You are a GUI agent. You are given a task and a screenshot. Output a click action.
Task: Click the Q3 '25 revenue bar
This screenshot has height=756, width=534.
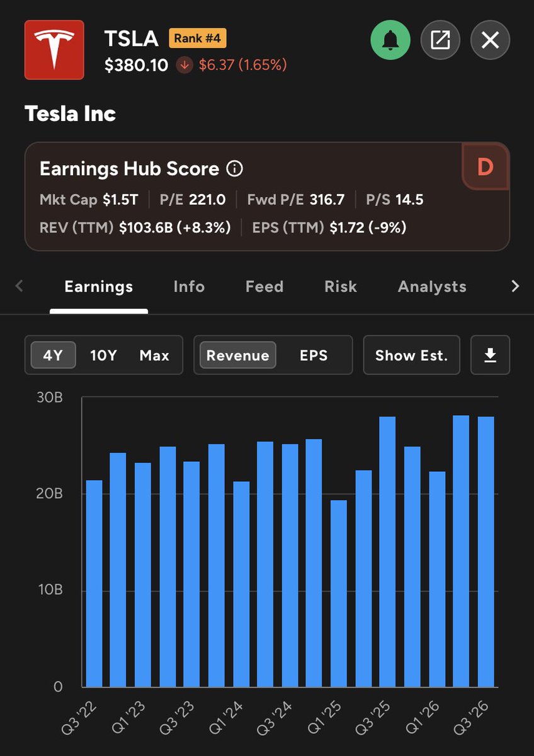coord(387,552)
